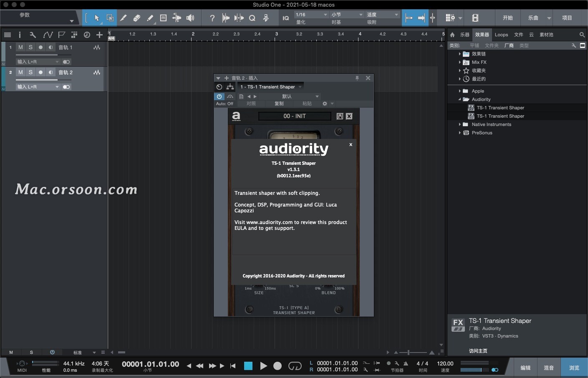This screenshot has width=588, height=378.
Task: Toggle plugin power bypass button
Action: pyautogui.click(x=219, y=96)
